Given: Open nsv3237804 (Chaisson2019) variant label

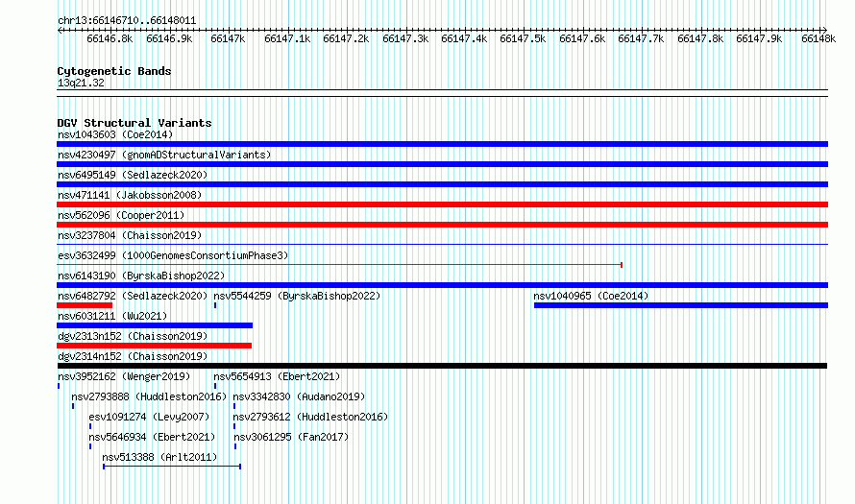Looking at the screenshot, I should click(130, 235).
